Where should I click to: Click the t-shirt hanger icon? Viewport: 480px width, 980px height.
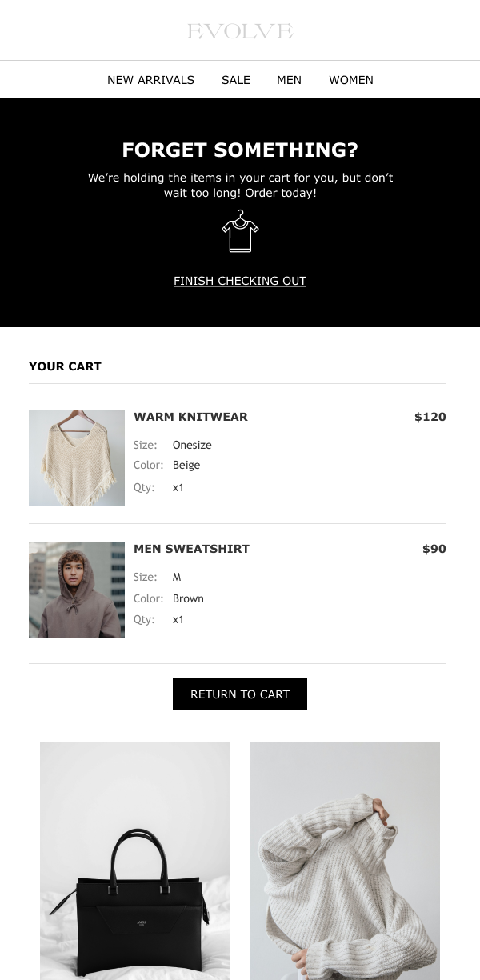coord(240,230)
